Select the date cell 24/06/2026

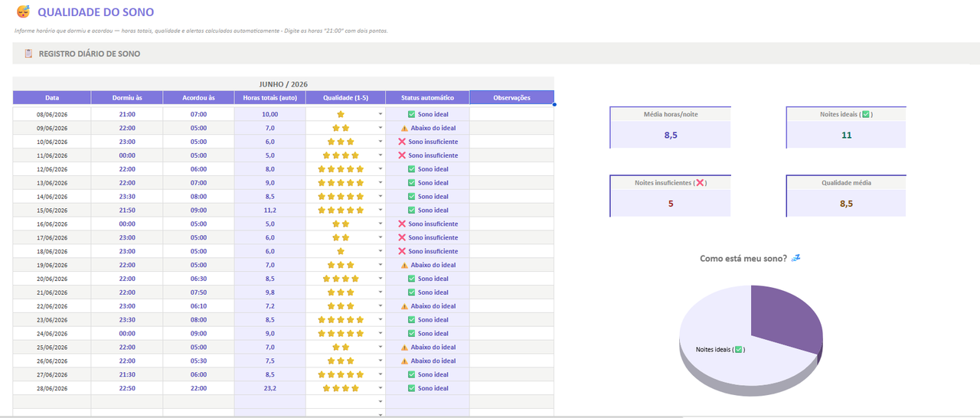point(52,334)
